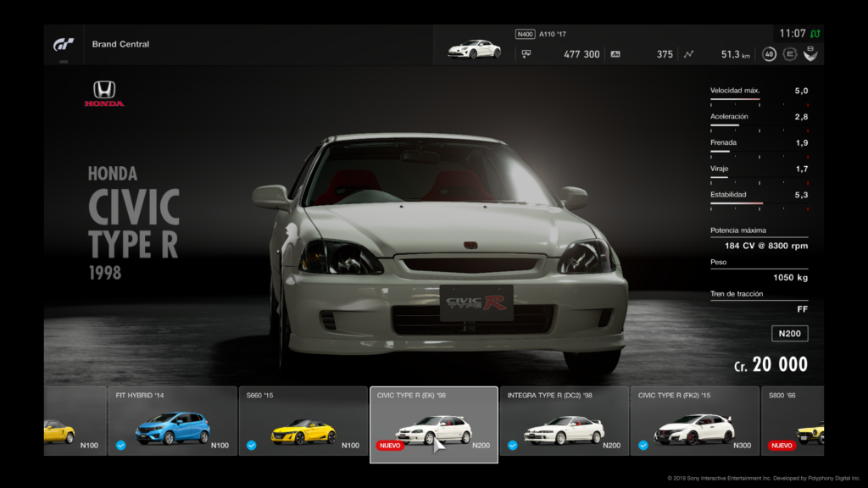This screenshot has height=488, width=868.
Task: Click the distance driven icon beside 51,3 km
Action: coord(688,54)
